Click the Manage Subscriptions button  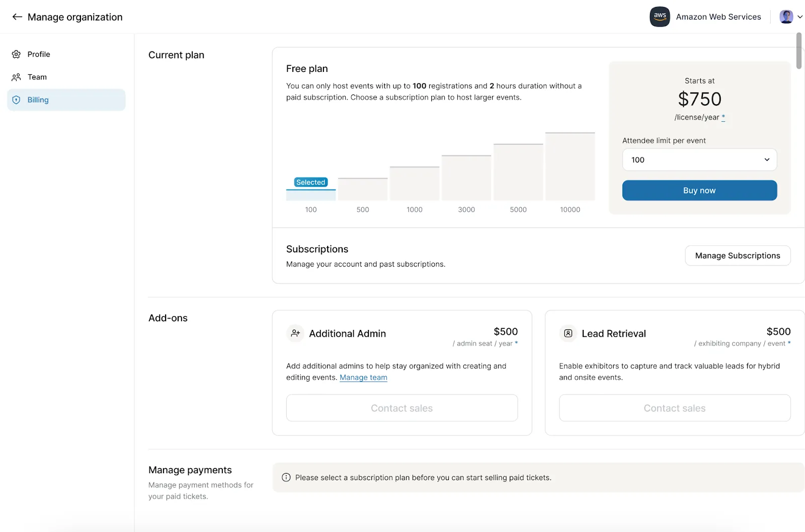pyautogui.click(x=737, y=256)
